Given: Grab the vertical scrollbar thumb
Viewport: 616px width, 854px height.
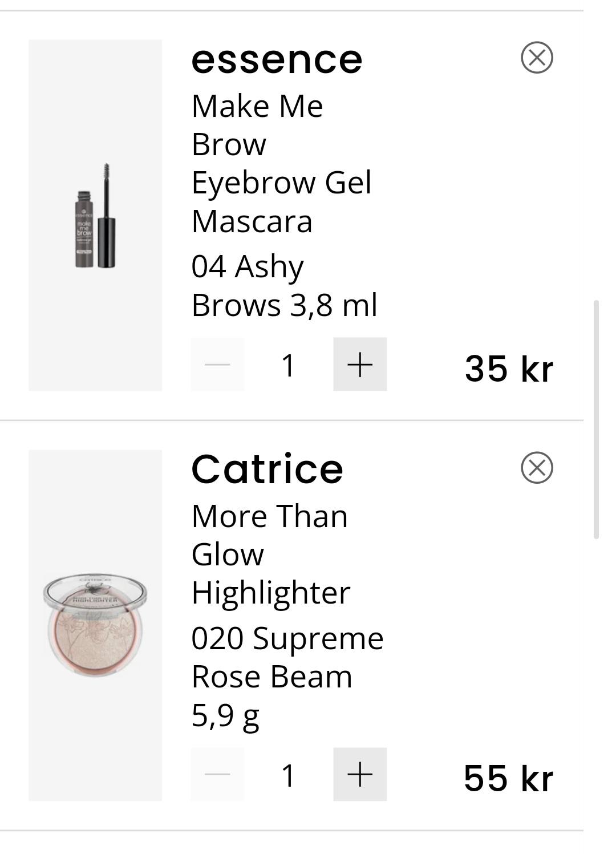Looking at the screenshot, I should coord(597,419).
